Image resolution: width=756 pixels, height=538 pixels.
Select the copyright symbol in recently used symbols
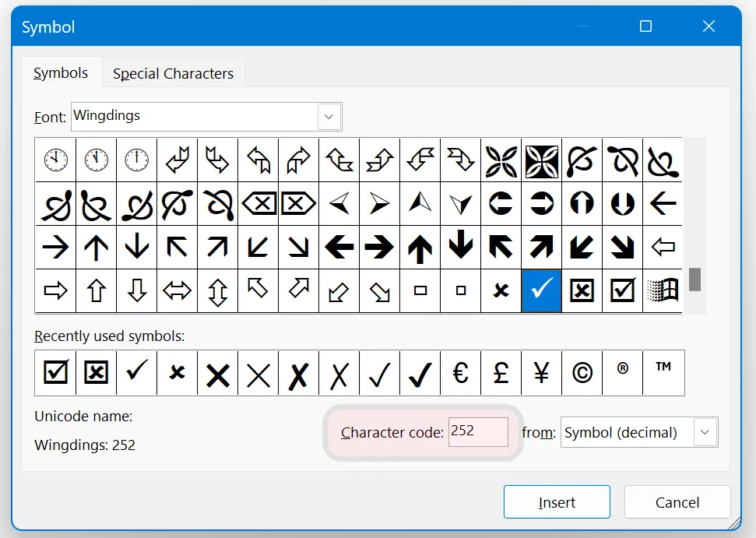click(x=582, y=373)
